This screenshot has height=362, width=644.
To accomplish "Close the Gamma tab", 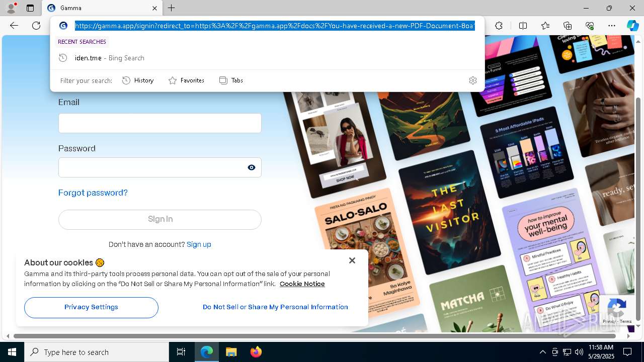I will 154,8.
